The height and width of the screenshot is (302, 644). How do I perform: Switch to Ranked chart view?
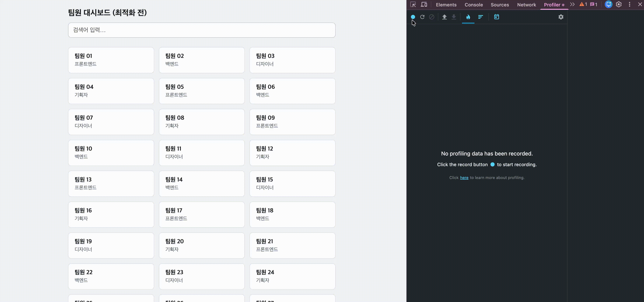[480, 17]
